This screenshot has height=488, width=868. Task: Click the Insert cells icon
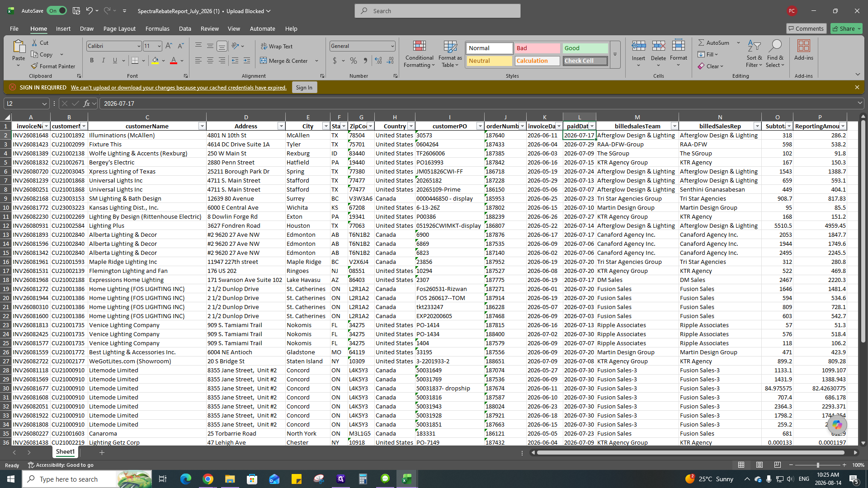(x=638, y=46)
